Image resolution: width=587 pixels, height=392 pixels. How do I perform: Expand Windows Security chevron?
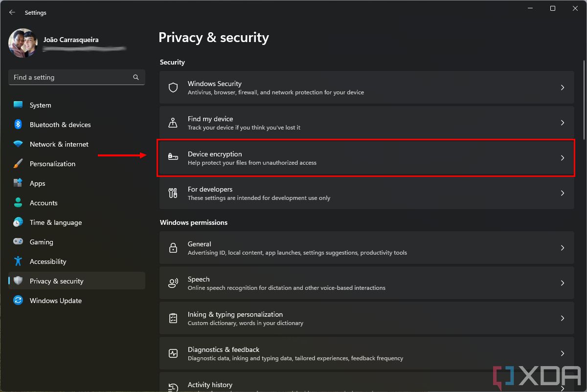[x=563, y=87]
